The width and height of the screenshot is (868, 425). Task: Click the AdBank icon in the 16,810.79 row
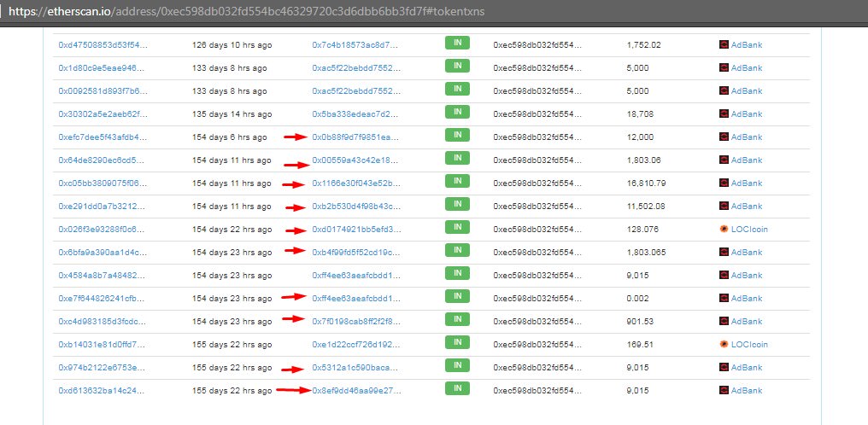coord(724,183)
